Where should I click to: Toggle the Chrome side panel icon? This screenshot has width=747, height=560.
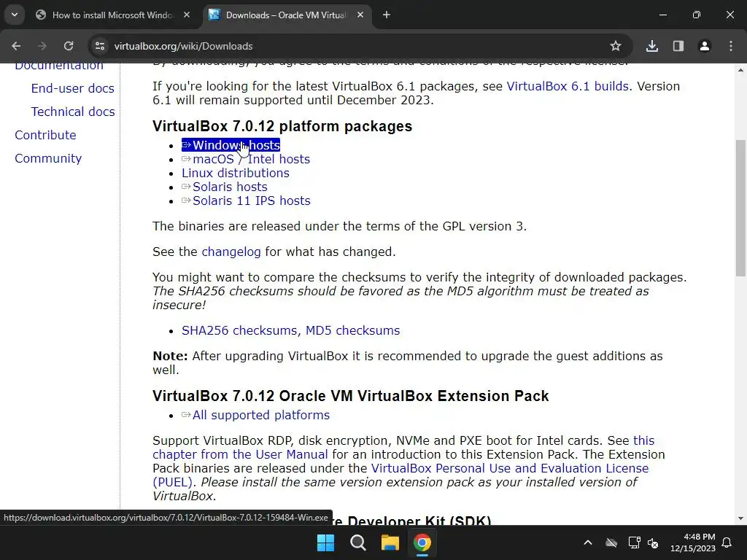pyautogui.click(x=678, y=46)
